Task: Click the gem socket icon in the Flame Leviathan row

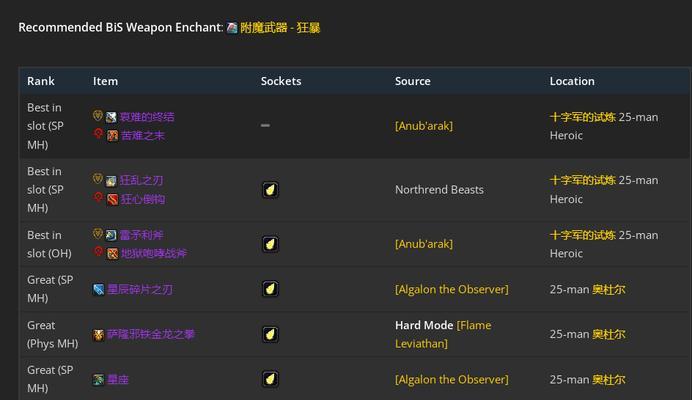Action: [x=270, y=334]
